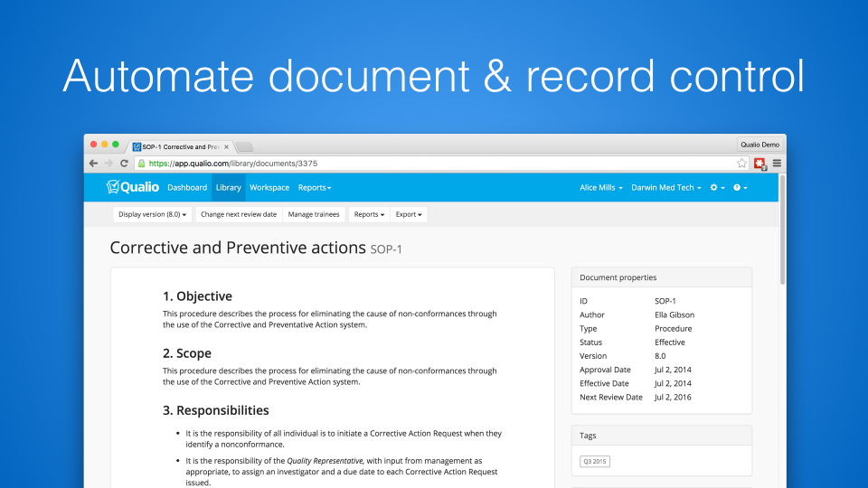Click the Qualio Demo profile button

[759, 145]
